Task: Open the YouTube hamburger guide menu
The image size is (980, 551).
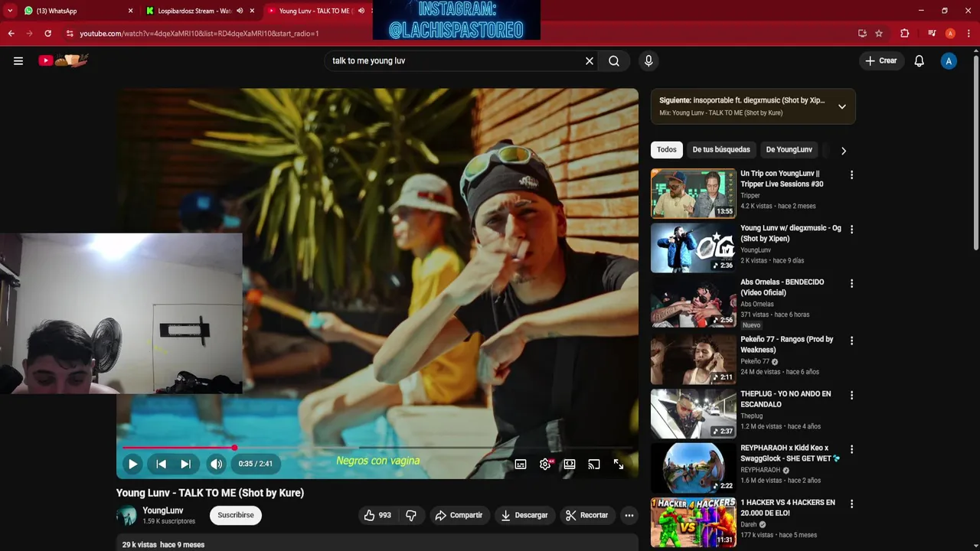Action: click(18, 60)
